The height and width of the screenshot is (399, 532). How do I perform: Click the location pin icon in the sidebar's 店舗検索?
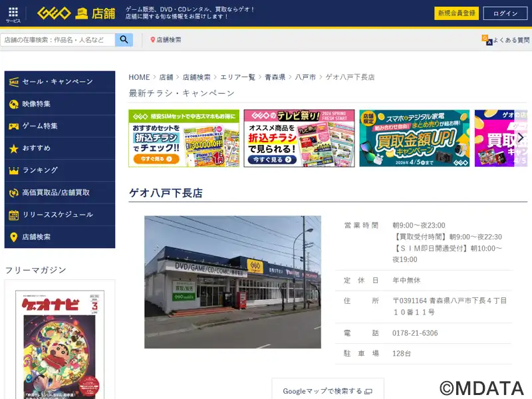[x=14, y=237]
